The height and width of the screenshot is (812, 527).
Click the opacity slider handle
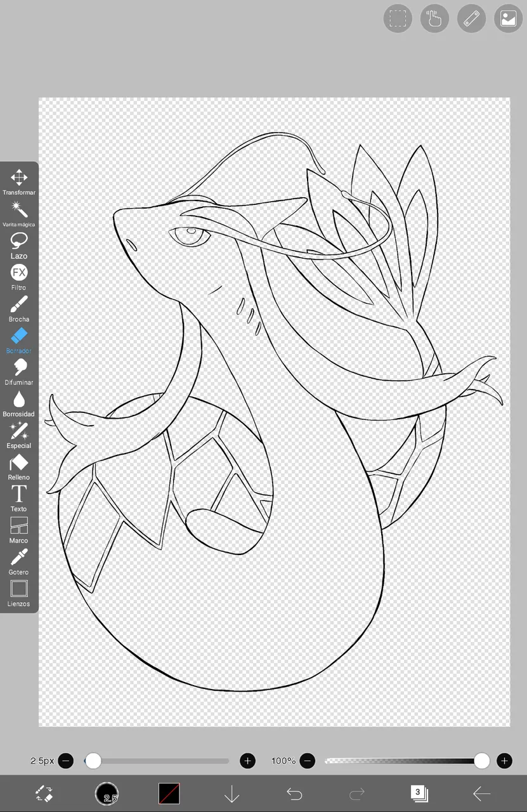(481, 761)
